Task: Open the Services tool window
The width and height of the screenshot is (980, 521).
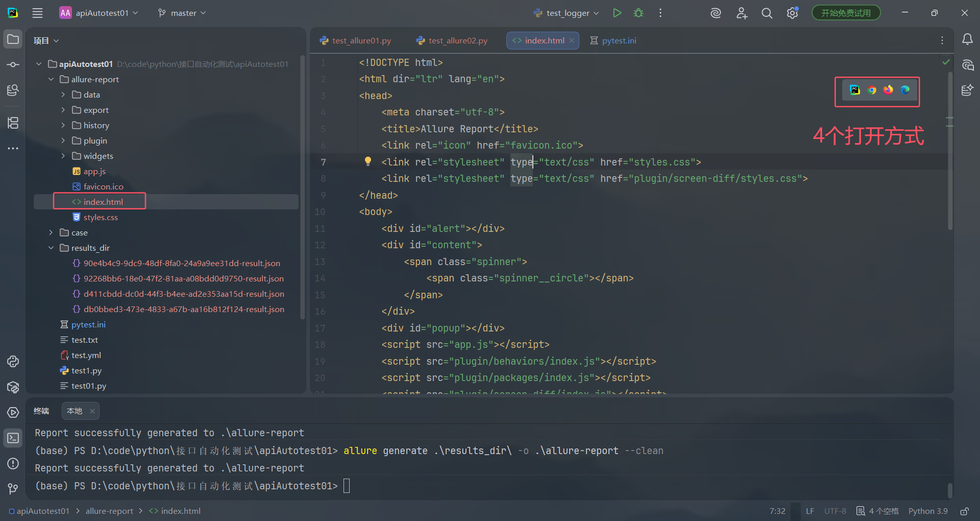Action: click(x=13, y=412)
